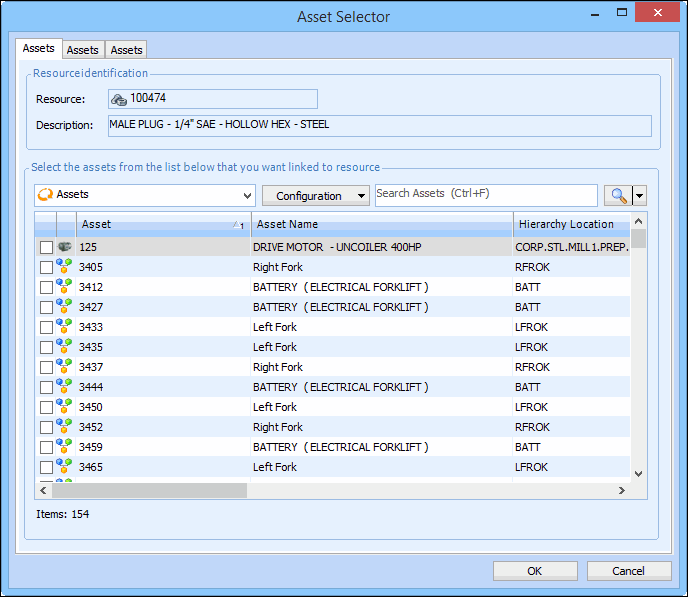Check the box for asset 125
The width and height of the screenshot is (688, 597).
coord(46,247)
